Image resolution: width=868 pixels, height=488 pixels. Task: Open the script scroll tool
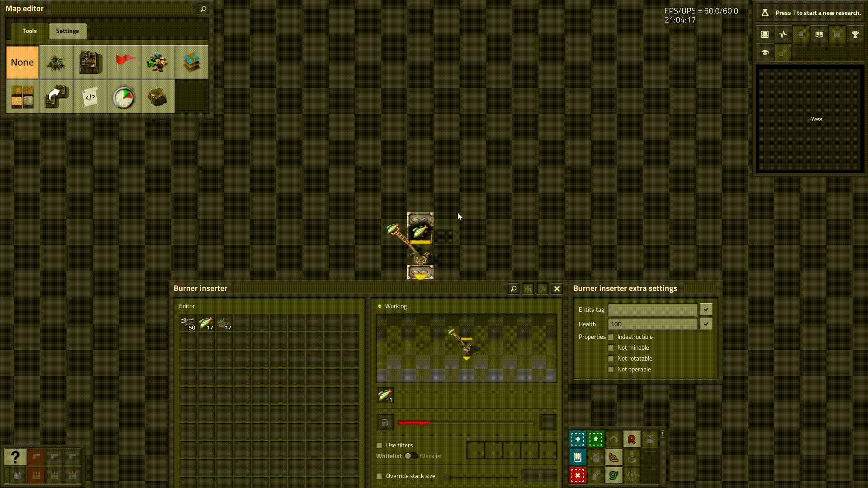click(x=90, y=97)
